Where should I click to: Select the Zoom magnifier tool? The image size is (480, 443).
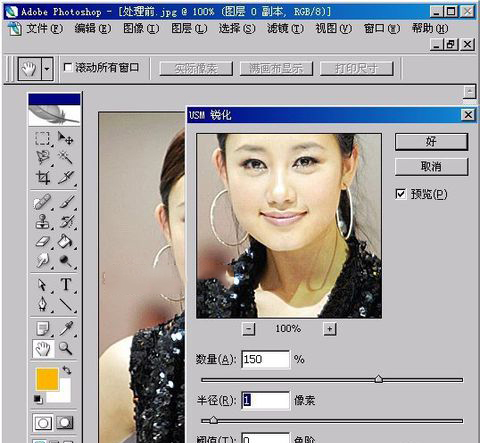(65, 348)
